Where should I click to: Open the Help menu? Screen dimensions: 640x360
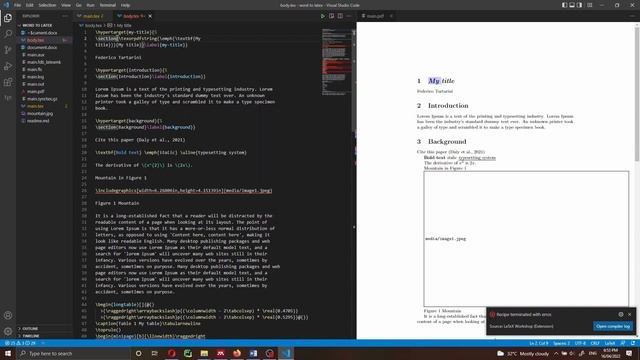click(x=125, y=5)
